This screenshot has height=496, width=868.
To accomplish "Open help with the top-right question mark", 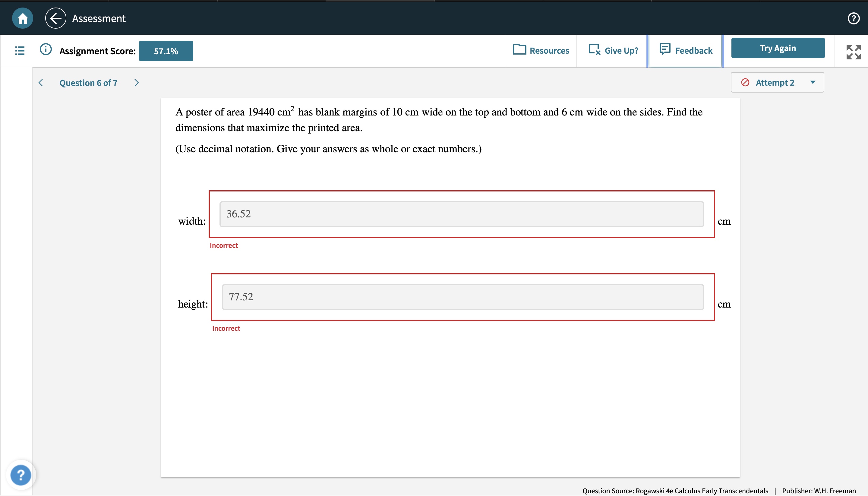I will 853,18.
